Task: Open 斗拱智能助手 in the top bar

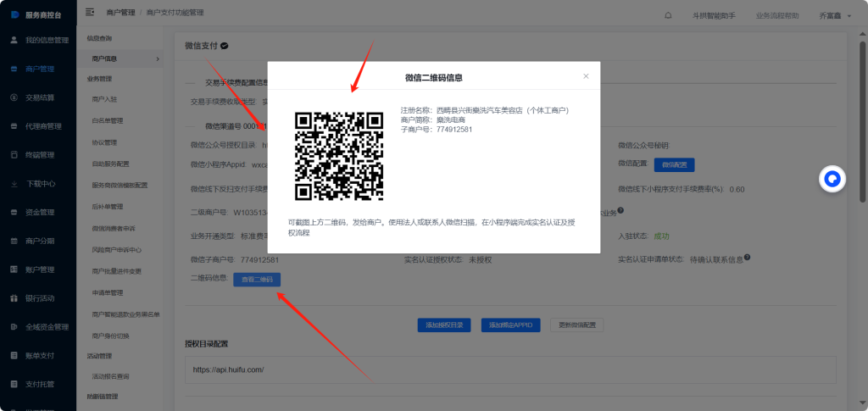Action: pyautogui.click(x=714, y=16)
